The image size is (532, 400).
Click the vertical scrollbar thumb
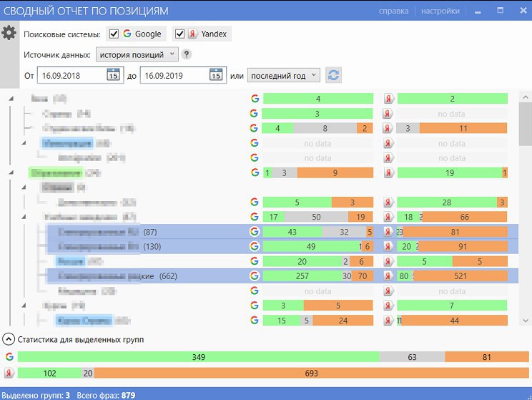point(526,124)
